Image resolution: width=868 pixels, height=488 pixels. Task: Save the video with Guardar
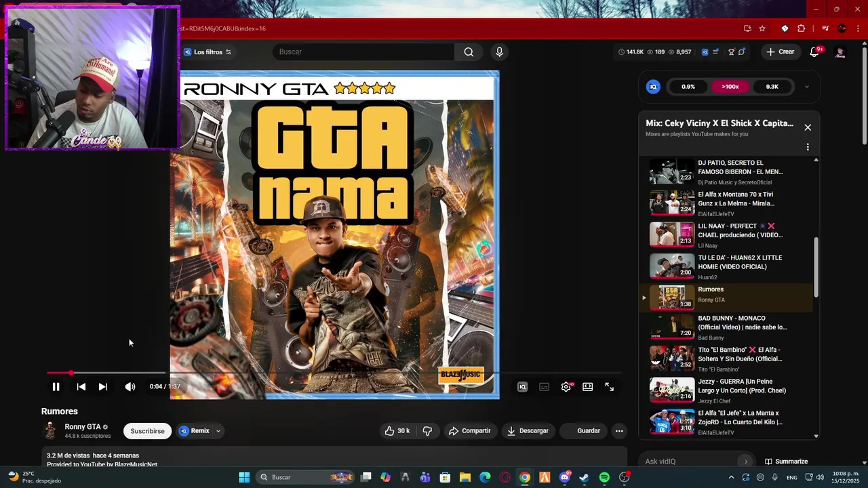pos(583,431)
